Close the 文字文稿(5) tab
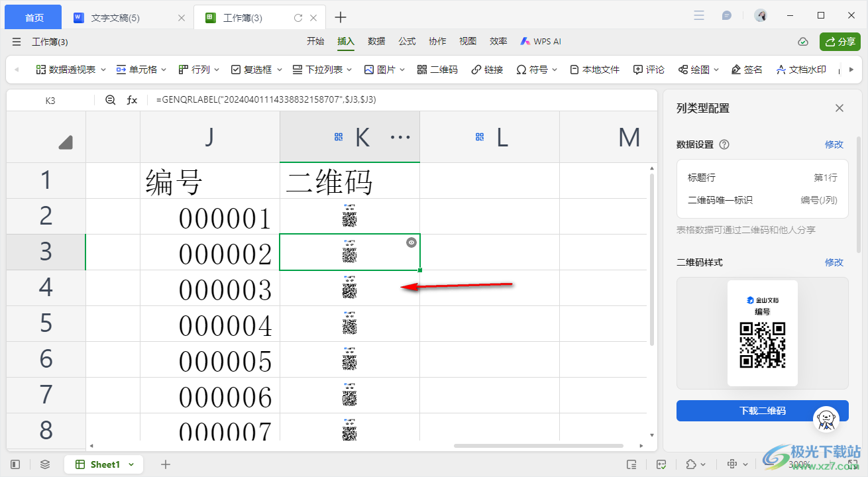Image resolution: width=868 pixels, height=477 pixels. pos(182,18)
